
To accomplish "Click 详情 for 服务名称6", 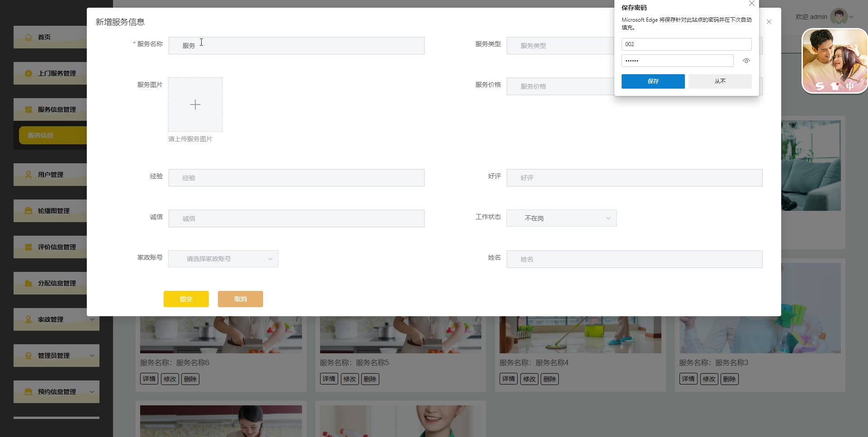I will pos(149,379).
